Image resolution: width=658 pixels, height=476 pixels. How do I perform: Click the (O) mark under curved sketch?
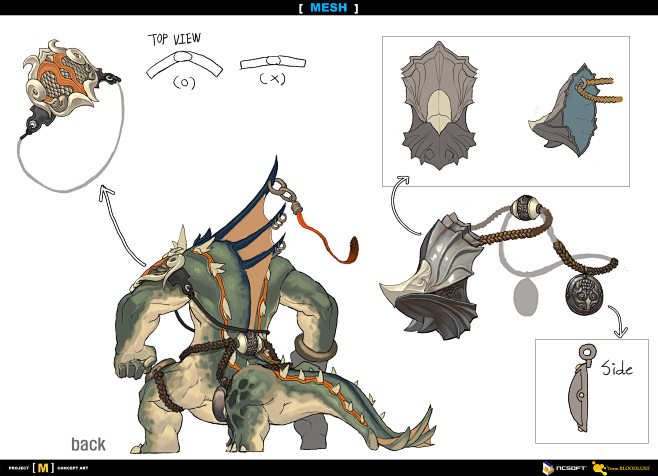[x=184, y=83]
